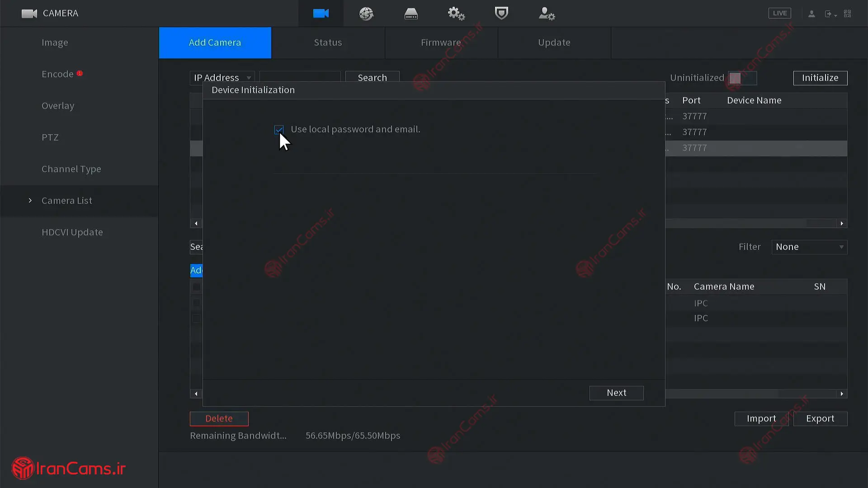The height and width of the screenshot is (488, 868).
Task: Select the highlighted third row with port 37777
Action: coord(756,148)
